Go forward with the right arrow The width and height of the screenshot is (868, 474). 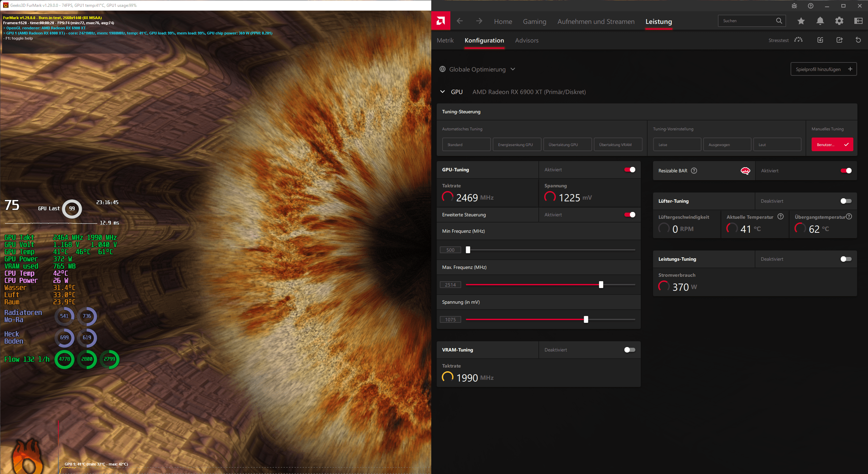pyautogui.click(x=479, y=21)
